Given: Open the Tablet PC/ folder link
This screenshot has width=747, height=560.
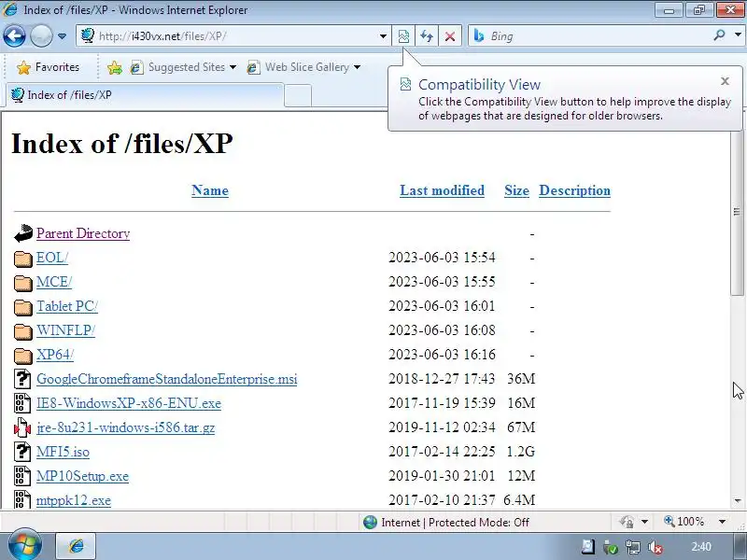Looking at the screenshot, I should pyautogui.click(x=67, y=306).
